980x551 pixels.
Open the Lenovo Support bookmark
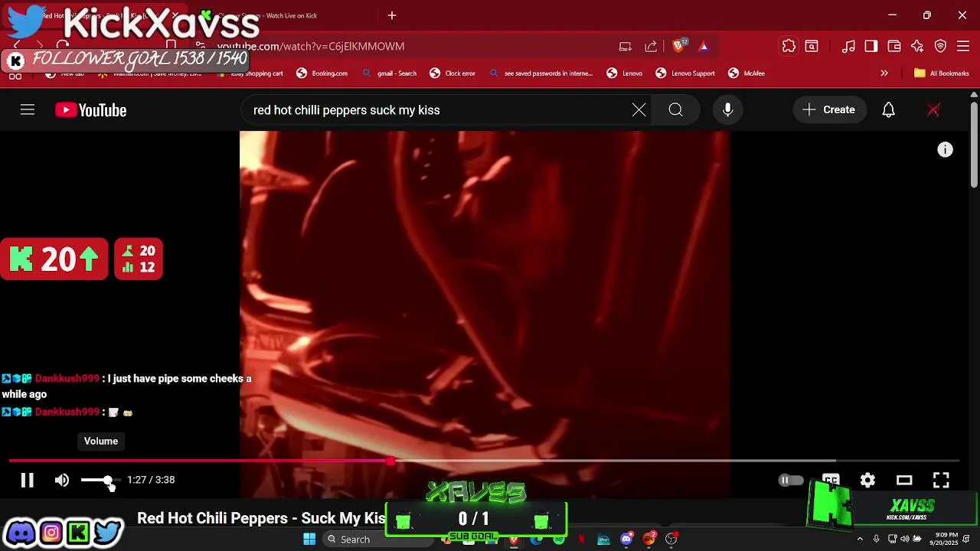[x=685, y=73]
